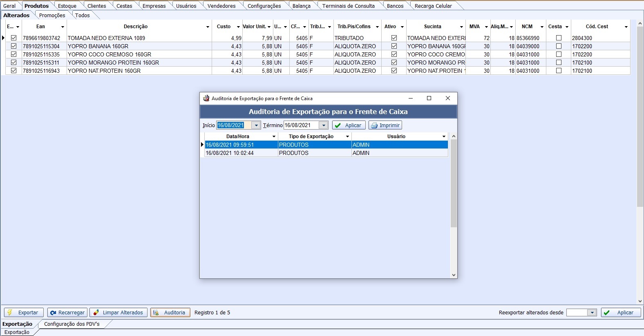Open the Configuração dos PDV's tab

pos(72,324)
